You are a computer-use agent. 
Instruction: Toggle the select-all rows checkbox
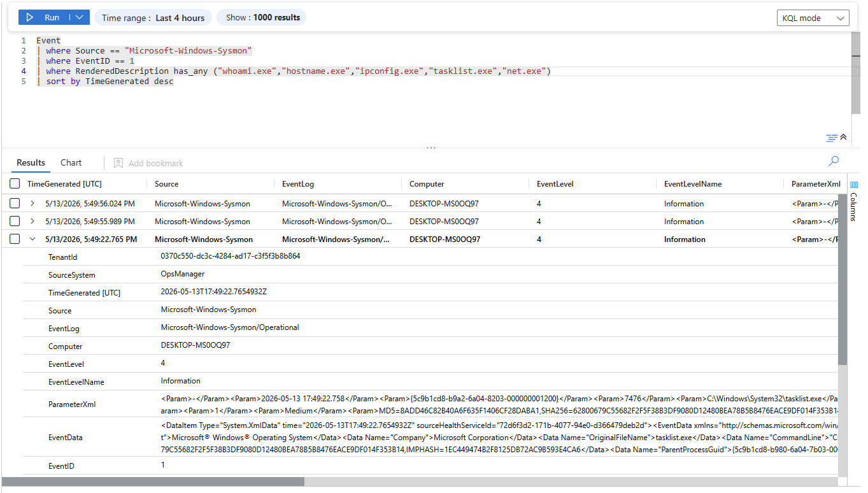tap(15, 184)
